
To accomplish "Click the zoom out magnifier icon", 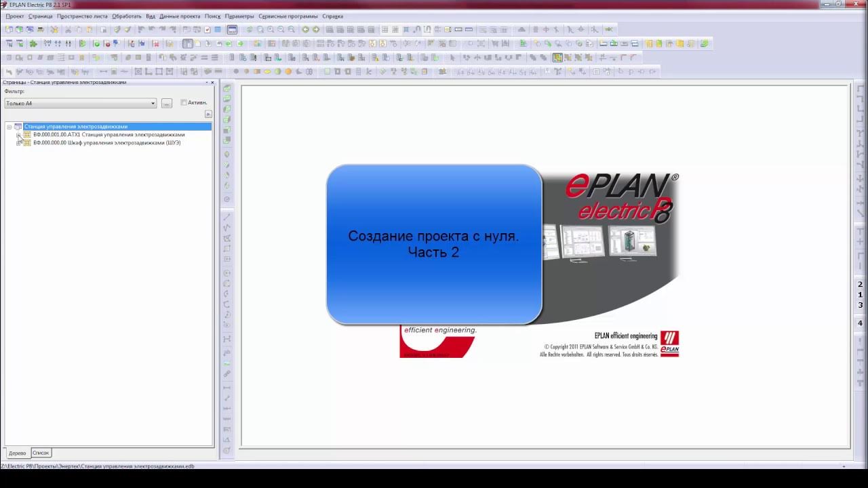I will pos(281,30).
